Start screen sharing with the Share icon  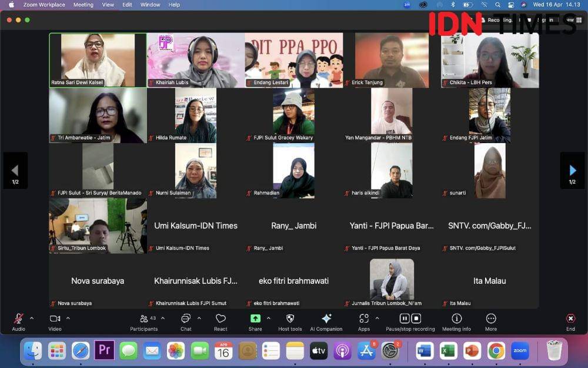pyautogui.click(x=255, y=319)
